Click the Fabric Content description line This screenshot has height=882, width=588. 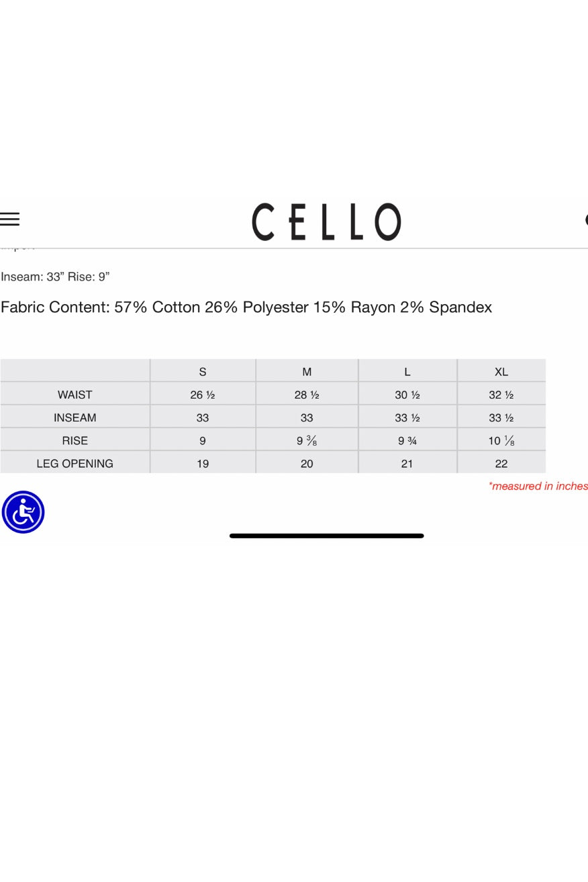coord(246,307)
